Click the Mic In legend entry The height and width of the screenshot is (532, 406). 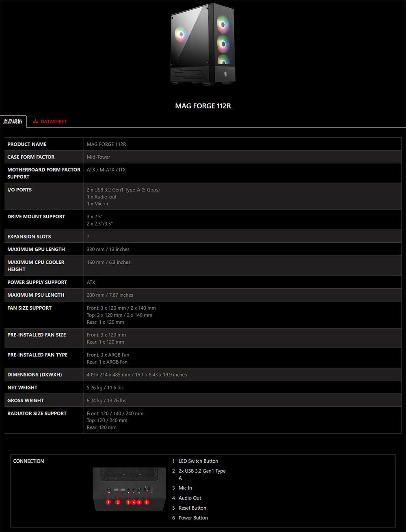tap(182, 488)
